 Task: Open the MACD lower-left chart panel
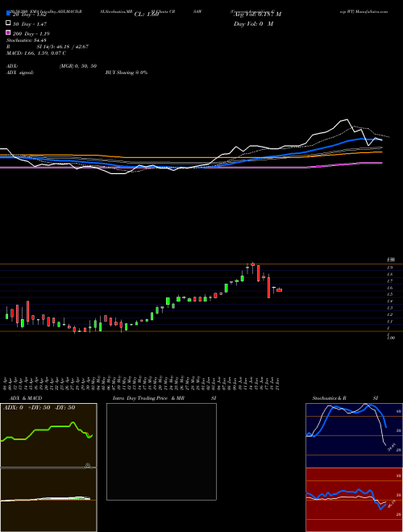pos(48,500)
